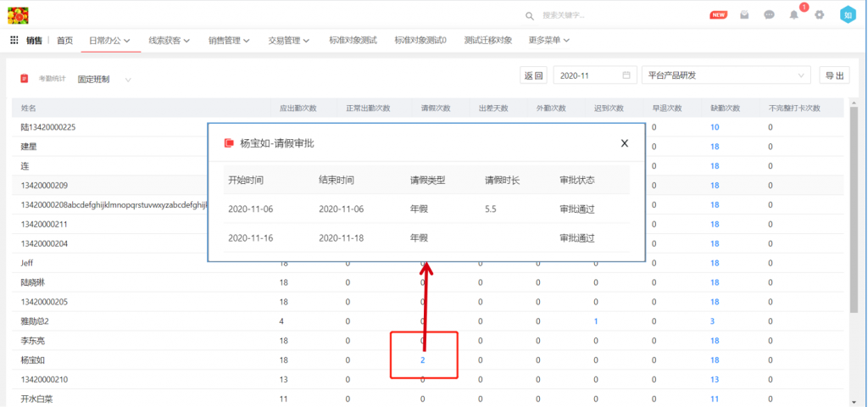Click the app logo in top-left corner
Screen dimensions: 868x407
(18, 14)
